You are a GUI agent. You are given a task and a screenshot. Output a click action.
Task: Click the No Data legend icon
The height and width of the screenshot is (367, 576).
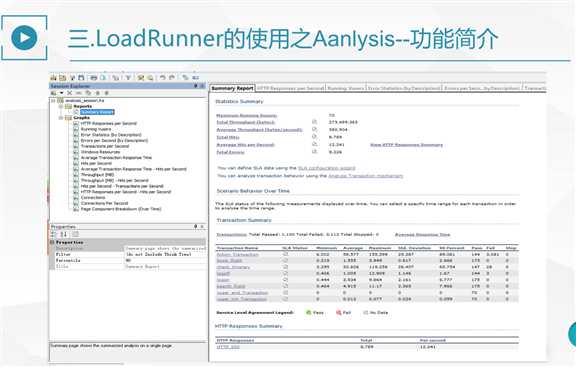pos(366,312)
